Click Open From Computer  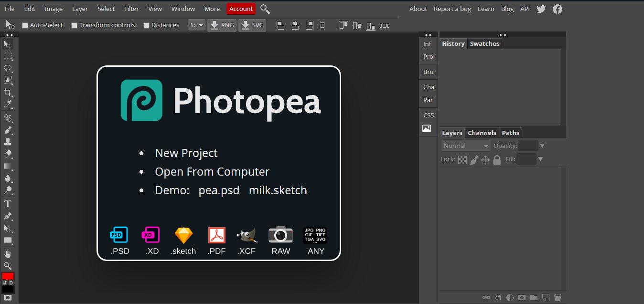(x=212, y=172)
